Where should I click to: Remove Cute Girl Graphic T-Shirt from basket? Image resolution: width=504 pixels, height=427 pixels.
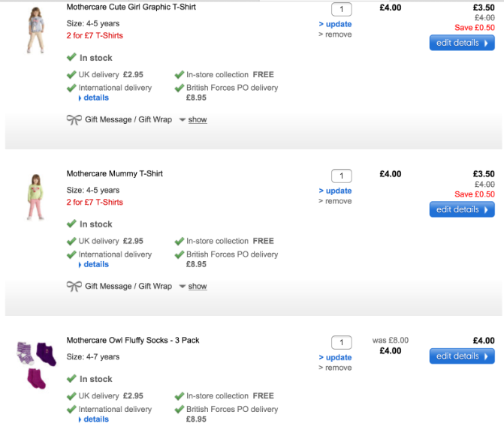click(338, 35)
